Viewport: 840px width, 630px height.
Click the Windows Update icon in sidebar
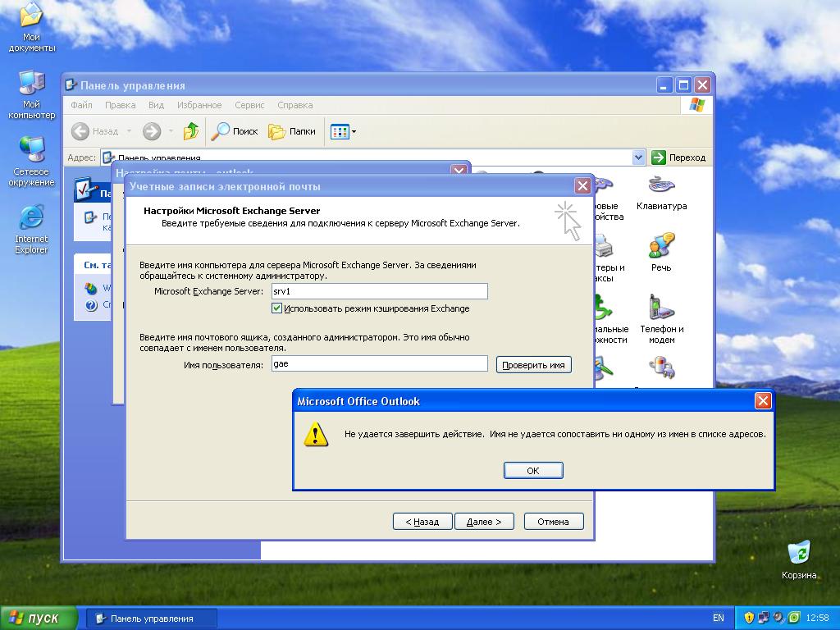click(x=91, y=288)
